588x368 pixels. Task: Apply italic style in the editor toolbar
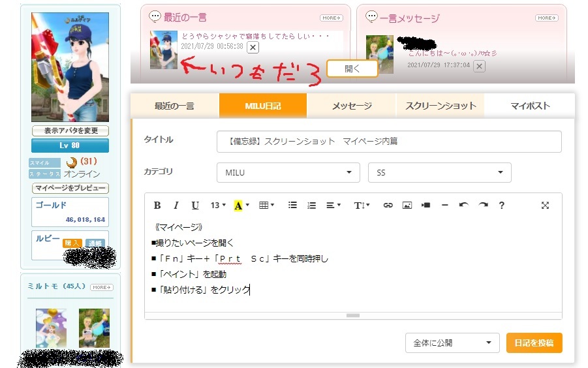(176, 206)
